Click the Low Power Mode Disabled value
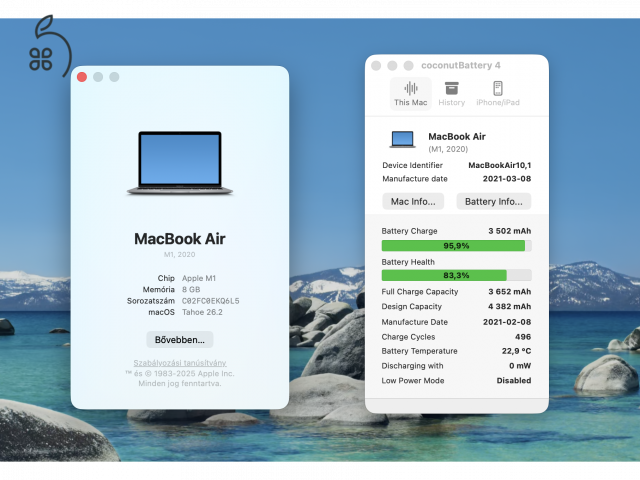The image size is (640, 480). 514,380
